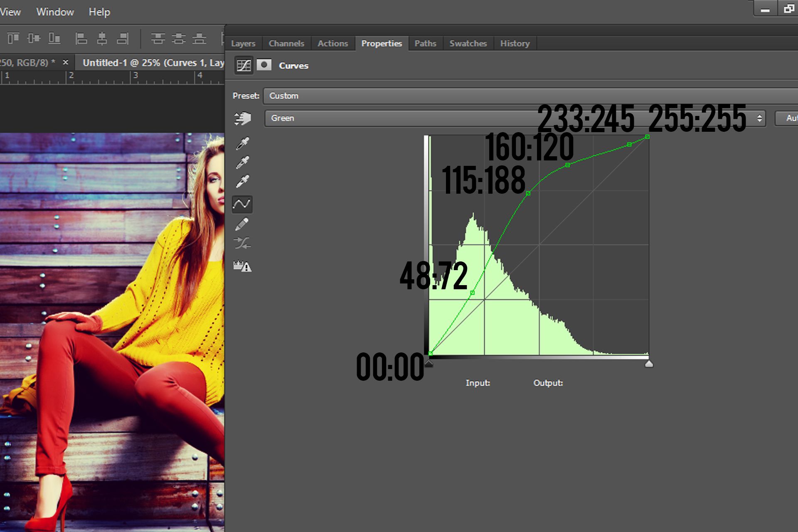Image resolution: width=798 pixels, height=532 pixels.
Task: Select the black point eyedropper tool
Action: pyautogui.click(x=242, y=143)
